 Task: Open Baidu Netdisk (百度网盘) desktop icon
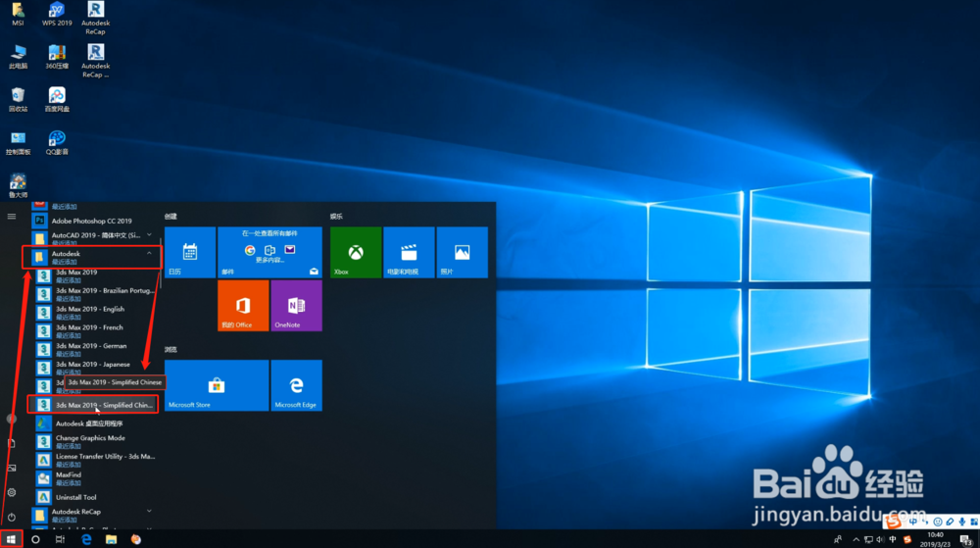pos(57,100)
